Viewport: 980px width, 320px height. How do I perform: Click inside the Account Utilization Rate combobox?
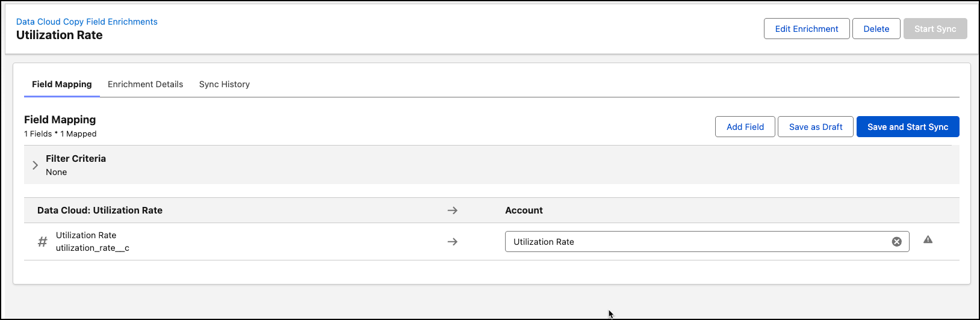pos(692,242)
